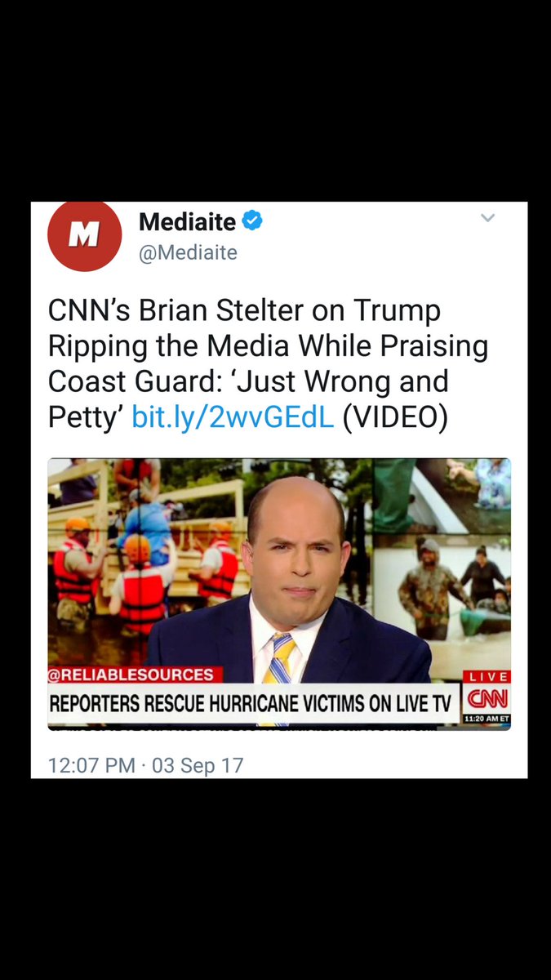Image resolution: width=551 pixels, height=980 pixels.
Task: Click the red LIVE badge
Action: point(487,676)
